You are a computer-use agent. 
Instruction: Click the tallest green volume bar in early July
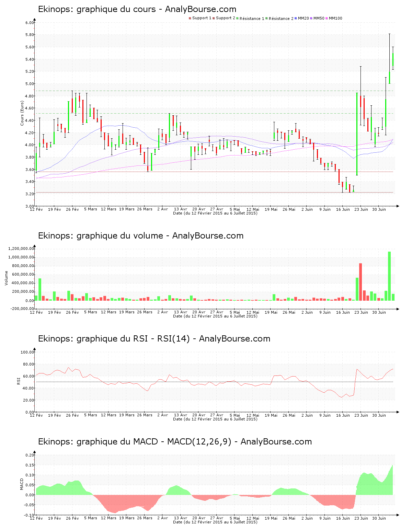pos(389,276)
